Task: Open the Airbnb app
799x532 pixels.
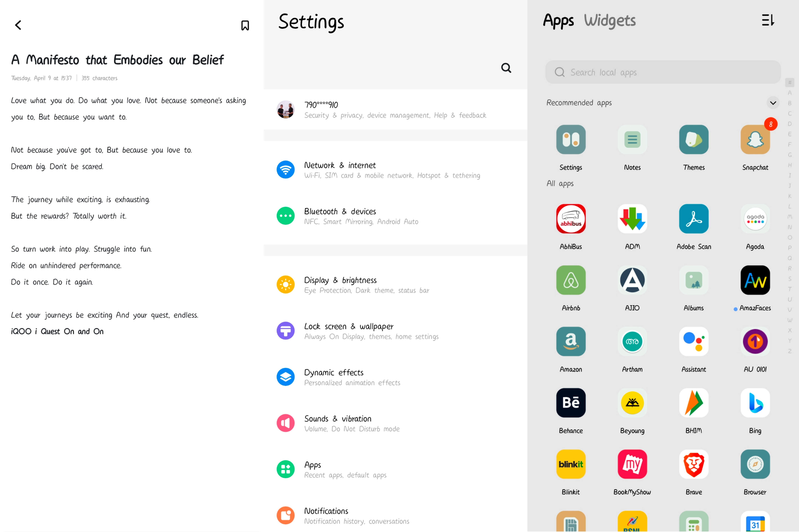Action: pos(570,280)
